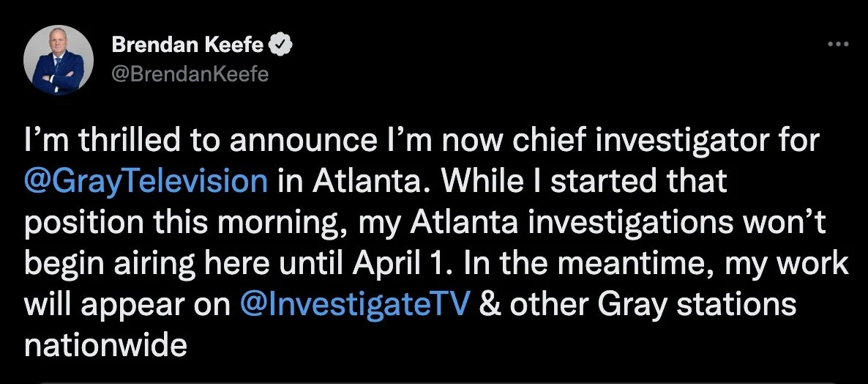The width and height of the screenshot is (868, 384).
Task: Click the Brendan Keefe display name
Action: 187,45
